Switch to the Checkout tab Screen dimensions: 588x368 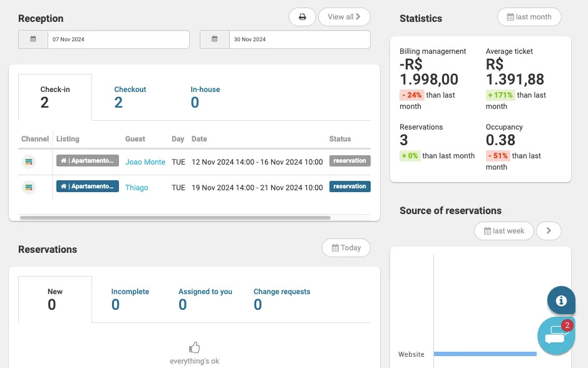(x=130, y=96)
